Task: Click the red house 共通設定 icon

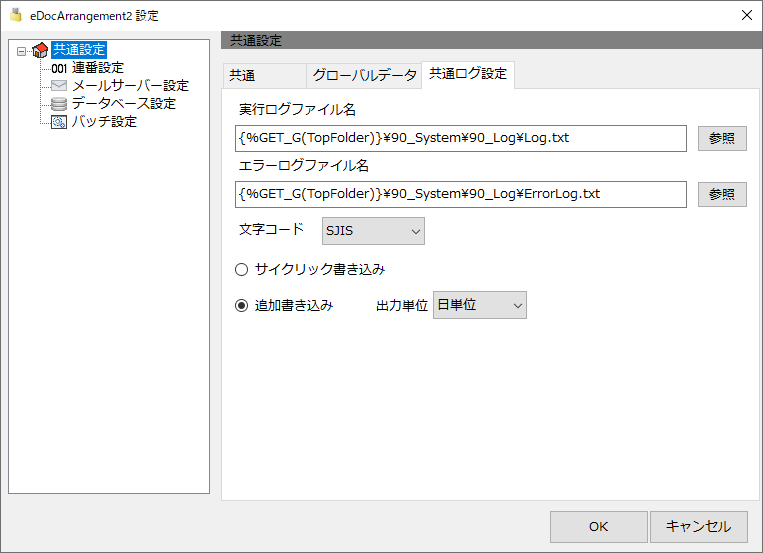Action: click(x=40, y=50)
